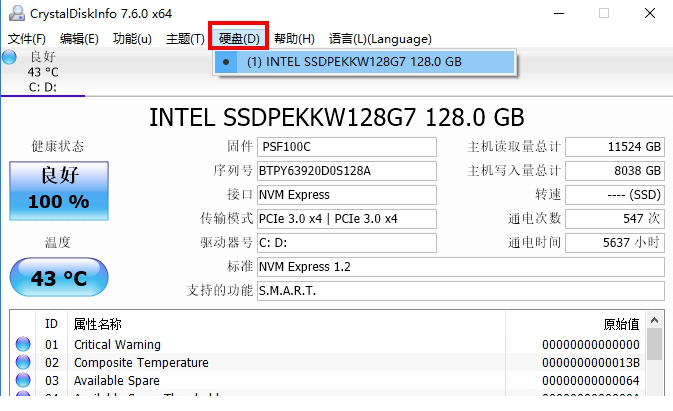Image resolution: width=673 pixels, height=411 pixels.
Task: Select the Available Spare attribute row
Action: click(327, 381)
